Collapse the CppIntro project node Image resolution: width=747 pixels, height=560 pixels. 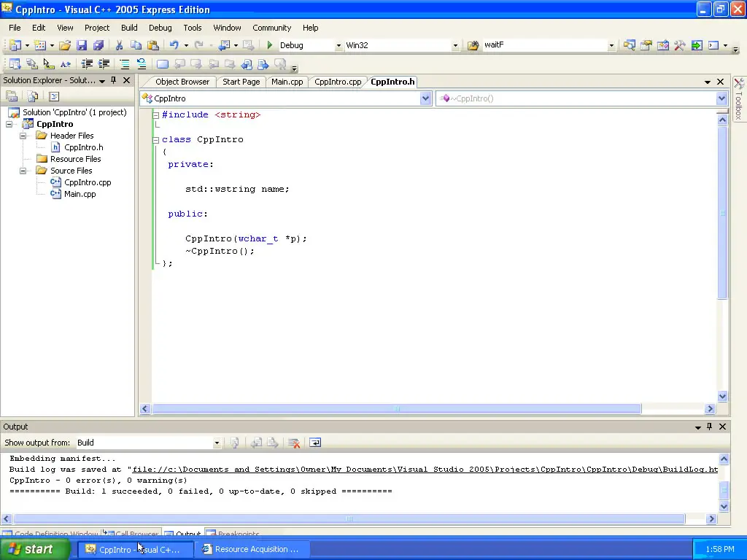click(9, 124)
